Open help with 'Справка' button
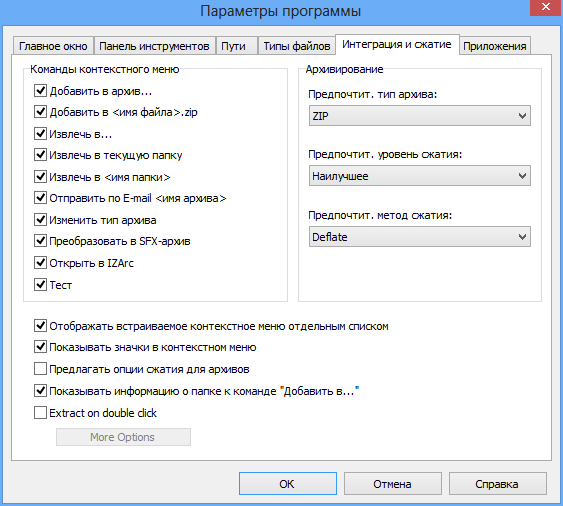 click(x=497, y=484)
